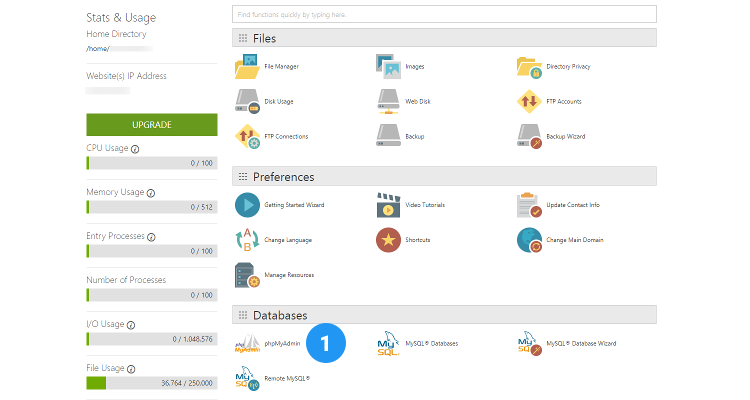Open the Manage Resources server icon

[x=247, y=275]
